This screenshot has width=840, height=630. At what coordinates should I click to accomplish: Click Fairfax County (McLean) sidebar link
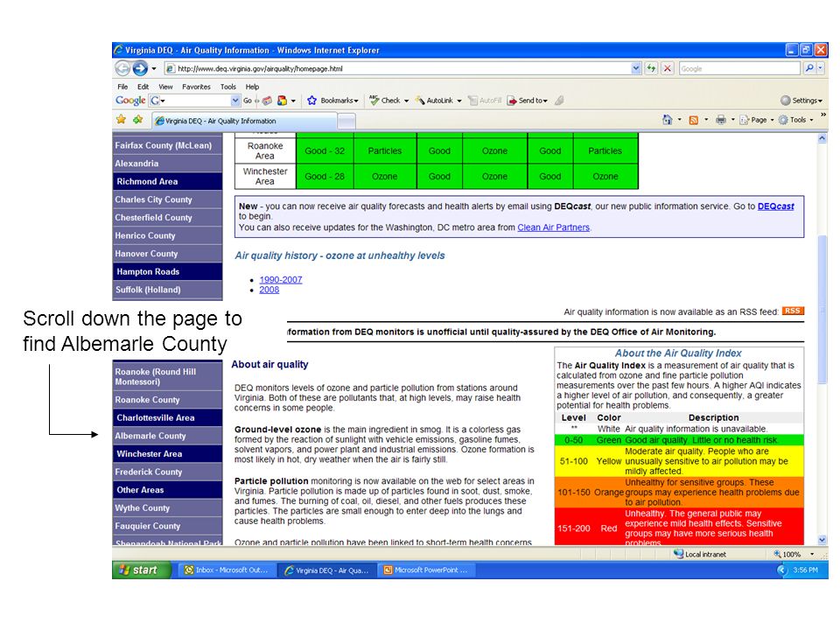click(167, 145)
